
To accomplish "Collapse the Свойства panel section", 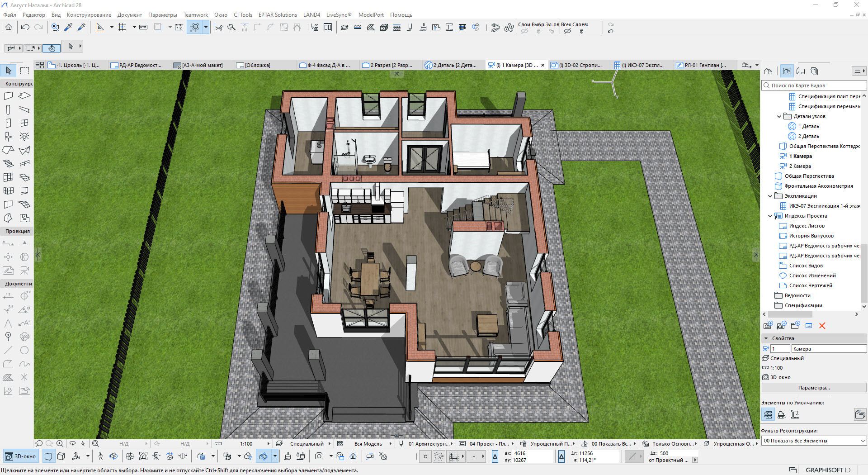I will [x=766, y=338].
